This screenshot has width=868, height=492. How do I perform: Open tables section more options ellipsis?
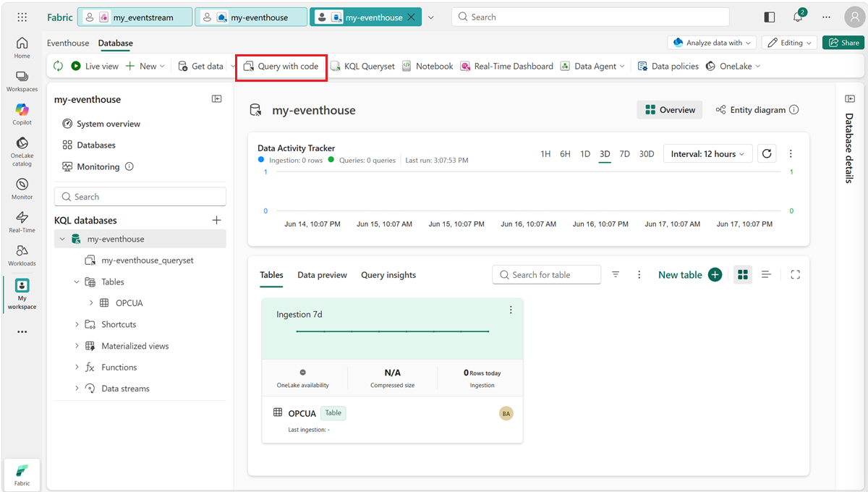coord(639,275)
